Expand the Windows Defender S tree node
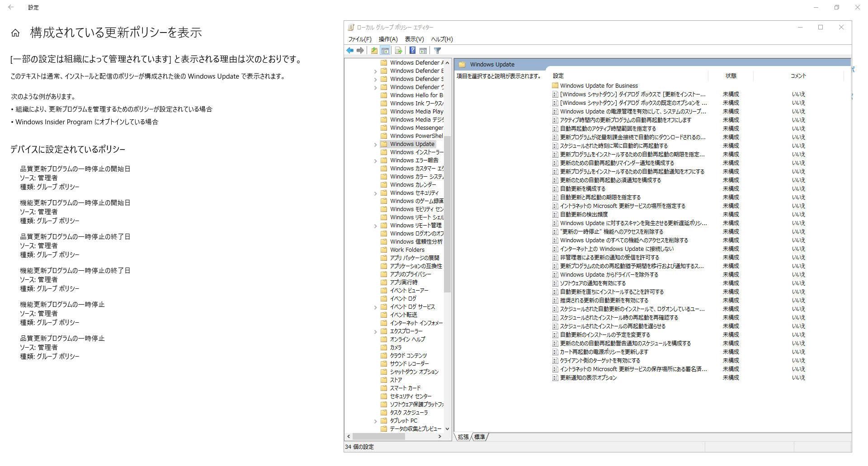Viewport: 868px width, 466px height. 375,80
